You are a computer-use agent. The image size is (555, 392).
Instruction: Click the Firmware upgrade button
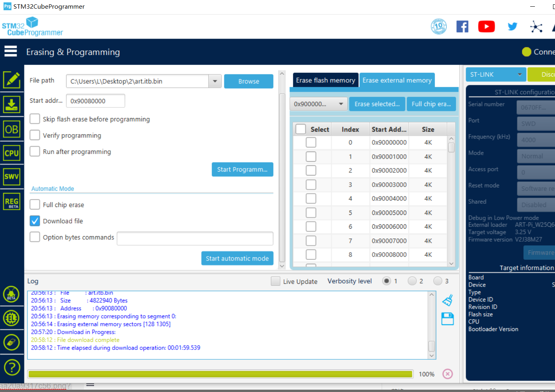pyautogui.click(x=539, y=253)
